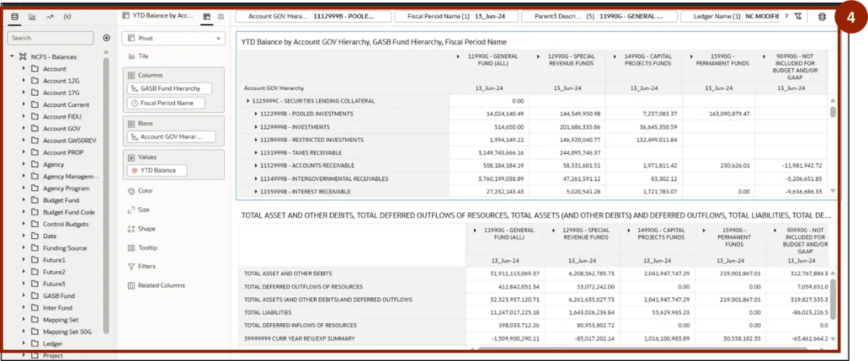Open the Visualizations bar chart icon tab
This screenshot has width=868, height=361.
(32, 16)
